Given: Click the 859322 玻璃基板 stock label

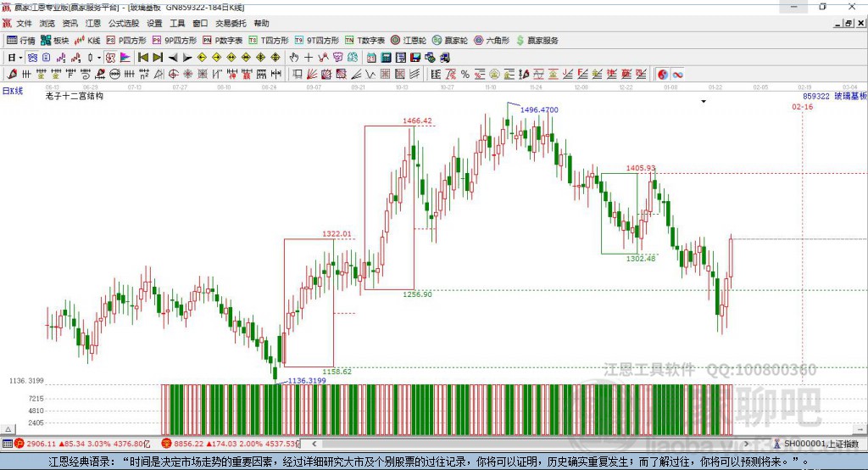Looking at the screenshot, I should coord(835,96).
